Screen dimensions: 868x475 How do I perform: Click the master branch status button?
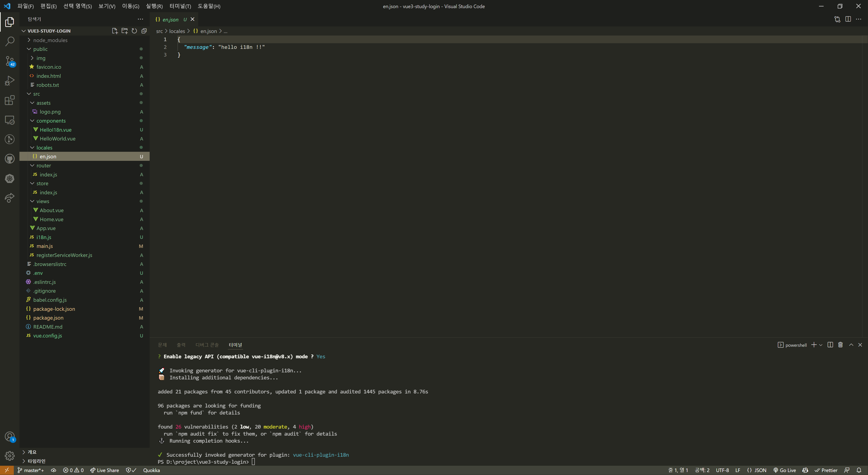tap(31, 470)
